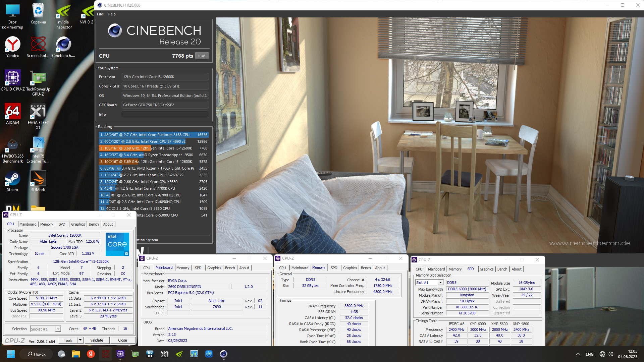Click the rendered room image in Cinebench

pyautogui.click(x=430, y=135)
